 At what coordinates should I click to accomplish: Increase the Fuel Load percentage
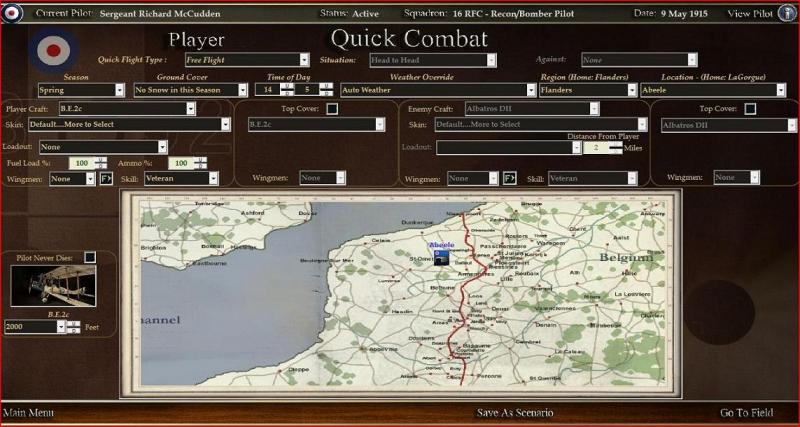click(x=101, y=160)
